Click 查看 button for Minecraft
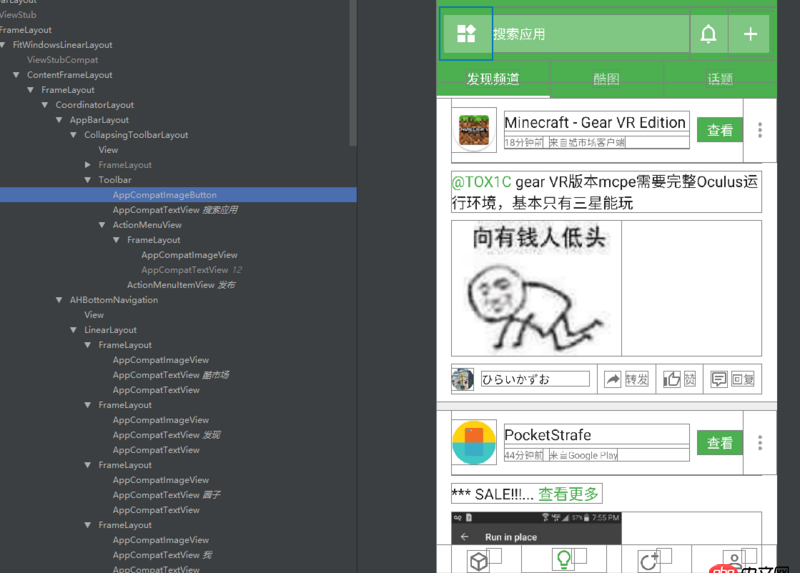The height and width of the screenshot is (573, 800). click(x=720, y=130)
